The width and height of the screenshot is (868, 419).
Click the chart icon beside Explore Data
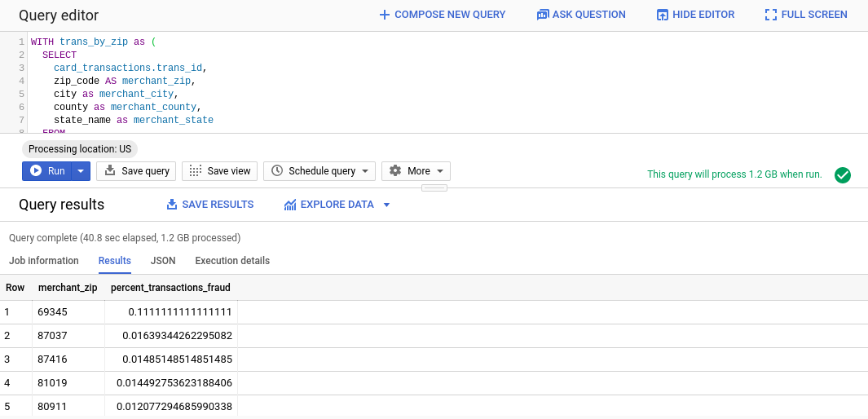tap(290, 205)
